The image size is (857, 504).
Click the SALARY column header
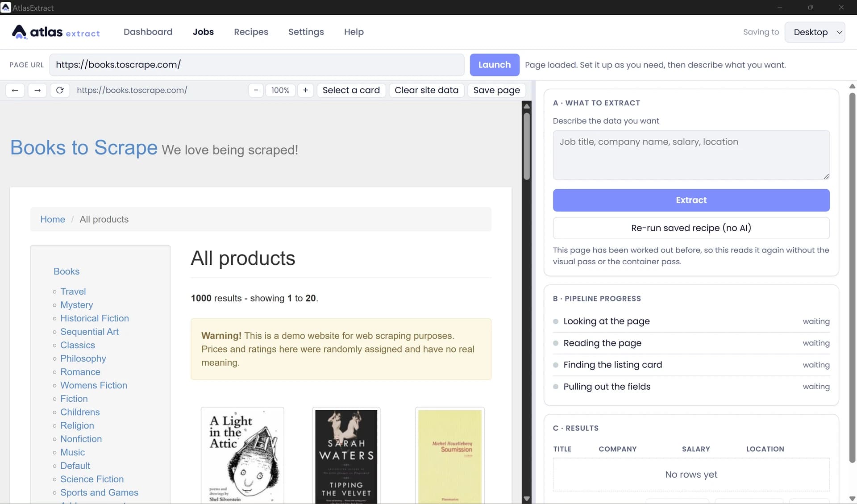click(x=696, y=449)
